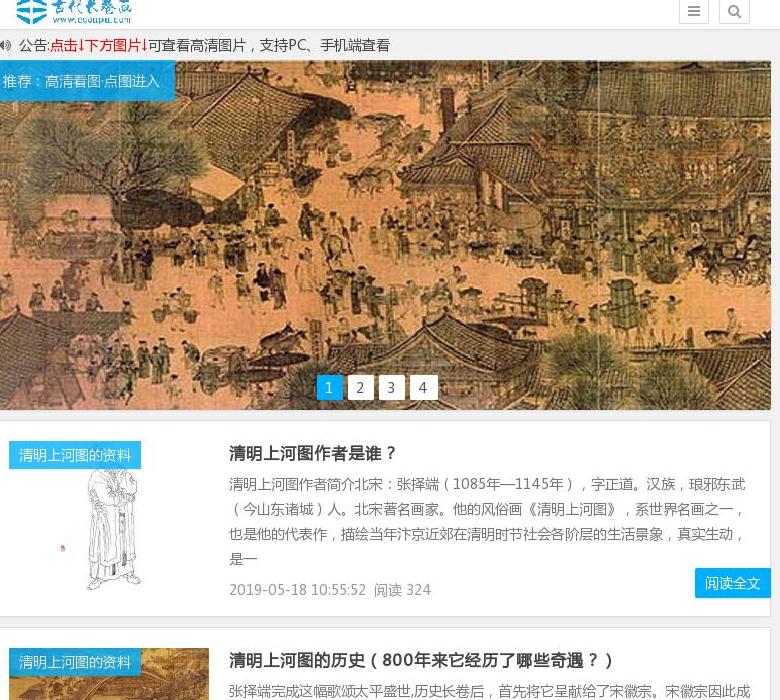The height and width of the screenshot is (700, 780).
Task: Go to carousel slide 1
Action: coord(329,387)
